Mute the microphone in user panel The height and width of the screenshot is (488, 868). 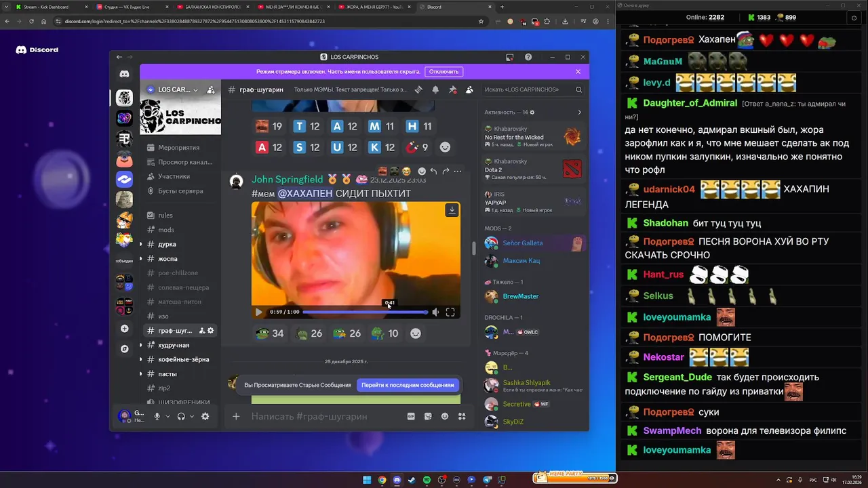157,416
